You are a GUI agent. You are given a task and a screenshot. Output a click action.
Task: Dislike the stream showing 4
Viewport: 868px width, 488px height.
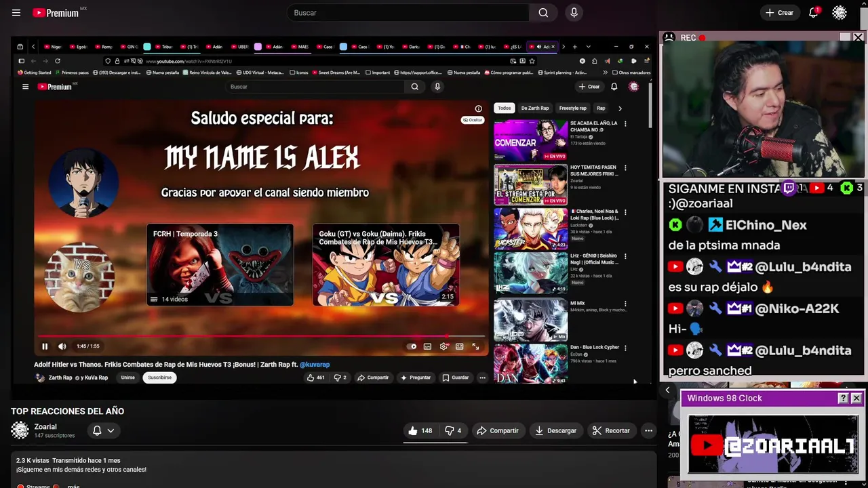pyautogui.click(x=453, y=430)
